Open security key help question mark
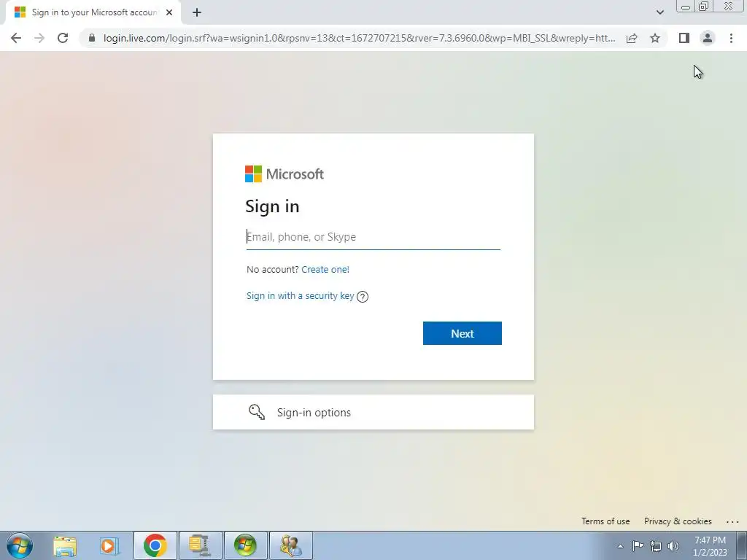The height and width of the screenshot is (560, 747). tap(363, 297)
